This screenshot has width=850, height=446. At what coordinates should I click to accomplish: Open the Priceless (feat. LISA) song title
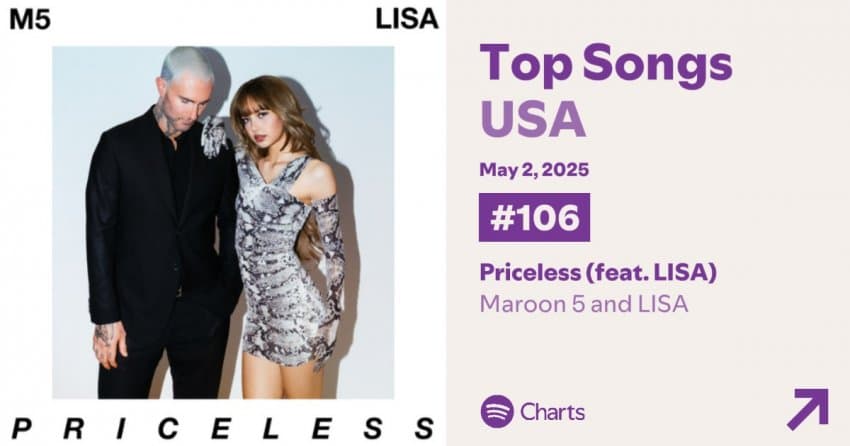(598, 272)
